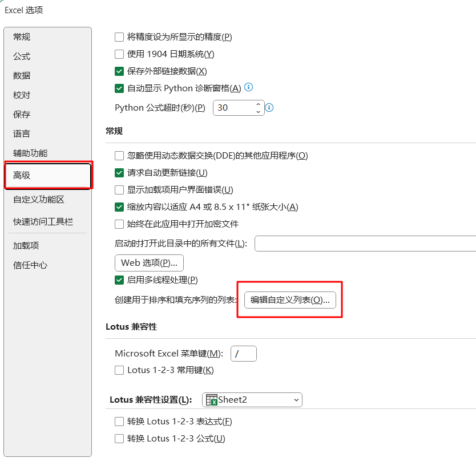Open Lotus 兼容性设置 Sheet2 dropdown
The width and height of the screenshot is (476, 466).
(252, 400)
